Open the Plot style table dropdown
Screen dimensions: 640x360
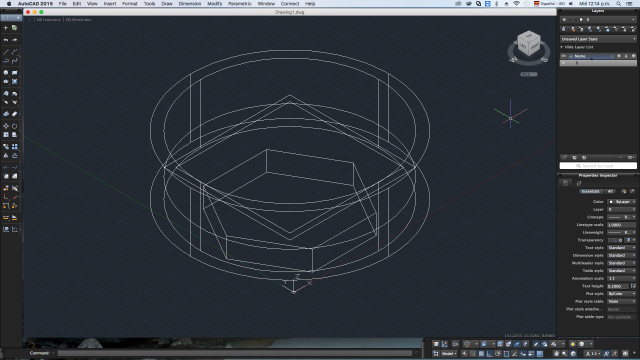622,301
